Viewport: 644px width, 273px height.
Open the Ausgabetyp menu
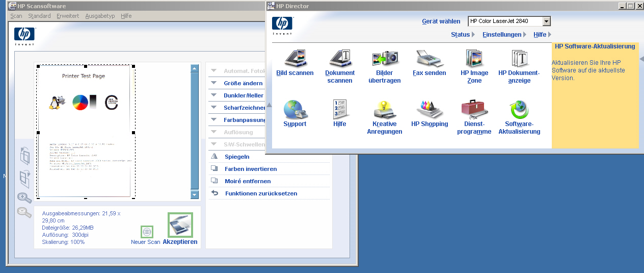pos(100,16)
